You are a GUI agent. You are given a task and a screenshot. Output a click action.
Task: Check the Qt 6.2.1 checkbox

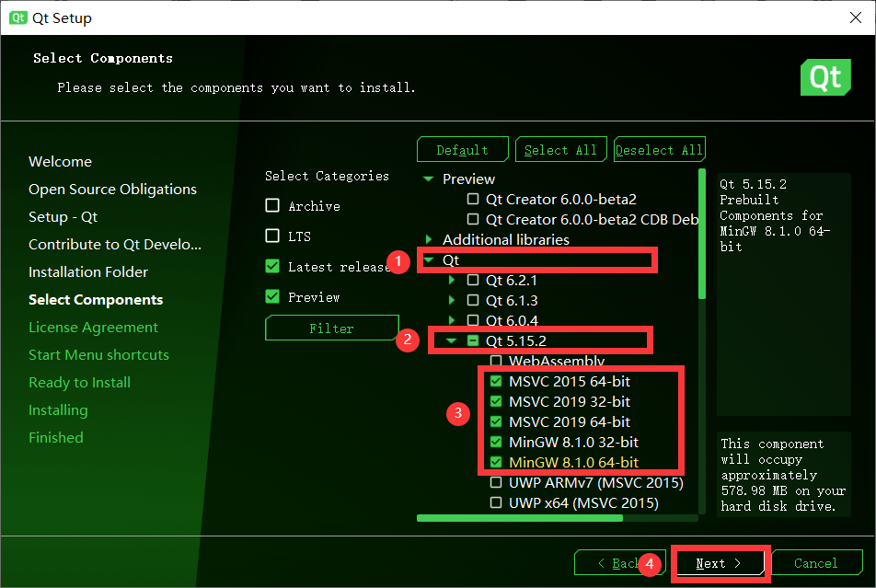[x=473, y=280]
